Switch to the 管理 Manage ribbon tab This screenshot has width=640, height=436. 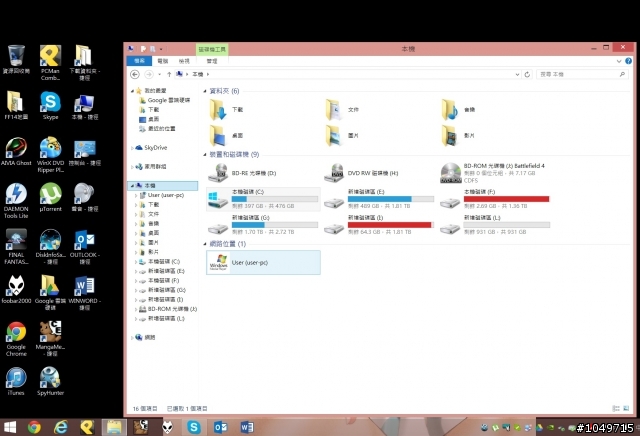click(212, 61)
